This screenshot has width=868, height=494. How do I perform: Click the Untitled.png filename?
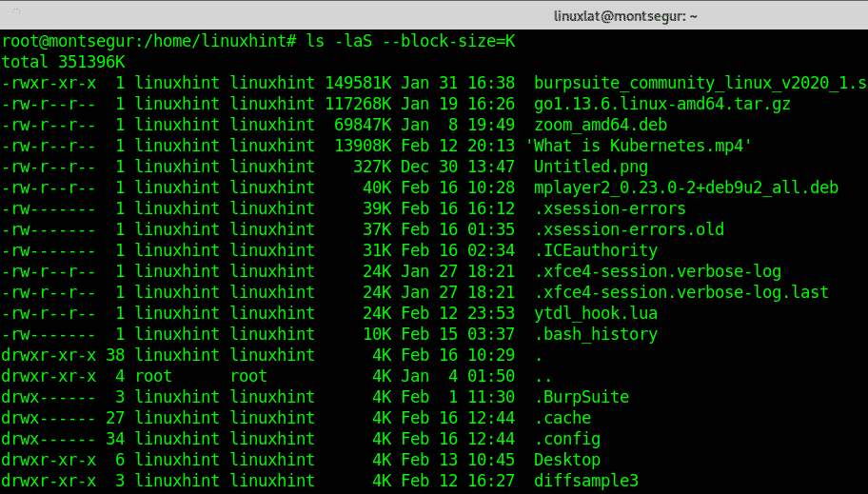(x=591, y=167)
